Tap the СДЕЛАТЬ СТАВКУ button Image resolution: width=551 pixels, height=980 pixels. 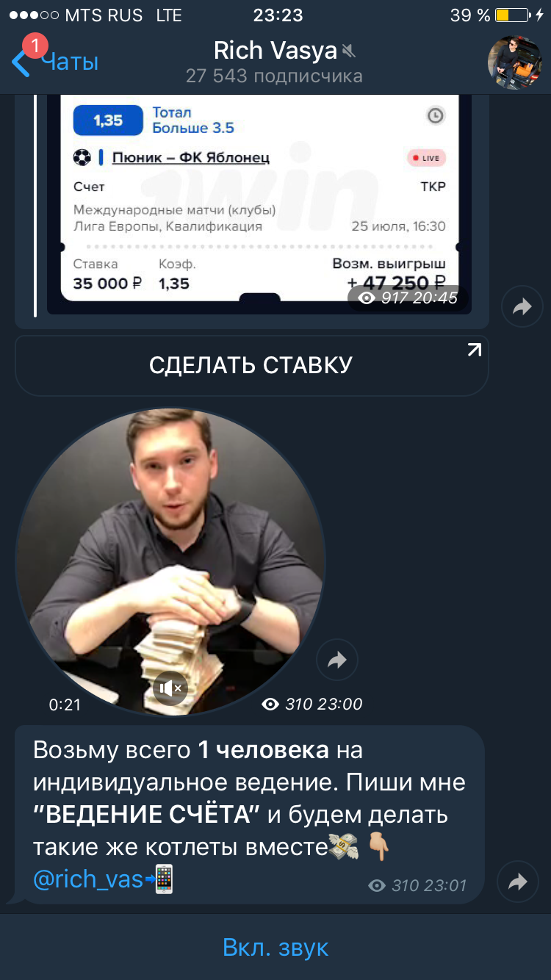pos(251,365)
